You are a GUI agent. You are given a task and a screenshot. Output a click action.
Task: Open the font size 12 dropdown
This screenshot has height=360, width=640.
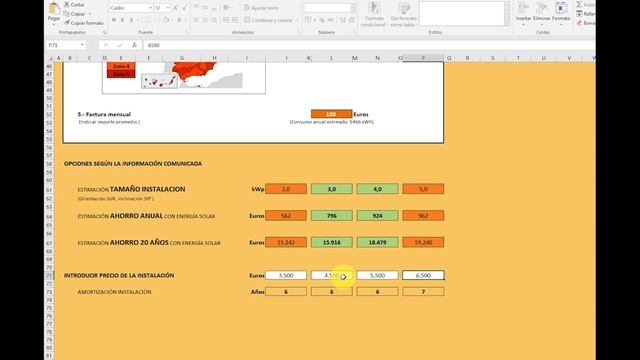click(x=167, y=8)
